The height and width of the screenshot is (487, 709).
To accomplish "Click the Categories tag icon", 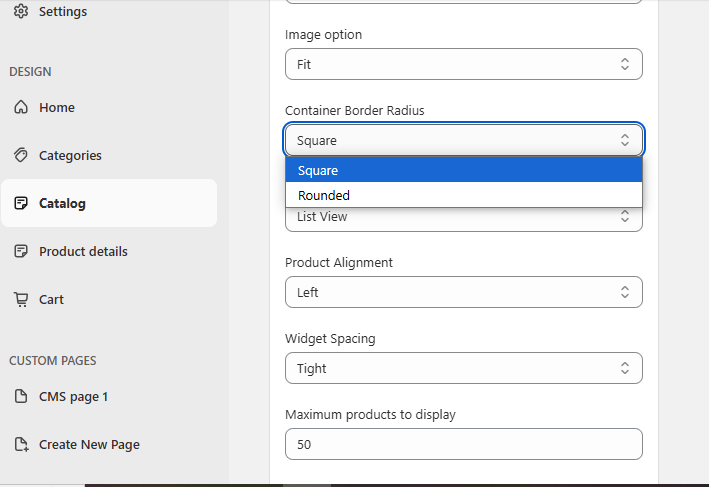I will point(21,155).
